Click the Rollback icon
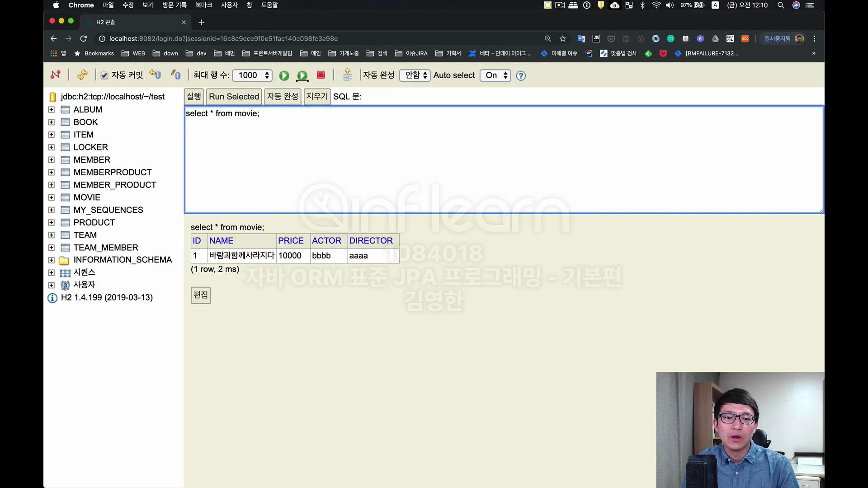 pyautogui.click(x=156, y=75)
